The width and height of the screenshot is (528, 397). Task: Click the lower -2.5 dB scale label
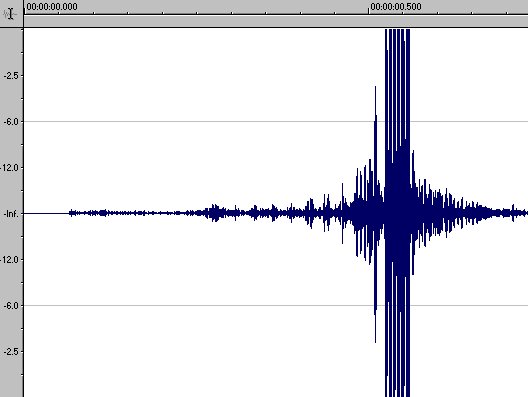click(x=11, y=352)
